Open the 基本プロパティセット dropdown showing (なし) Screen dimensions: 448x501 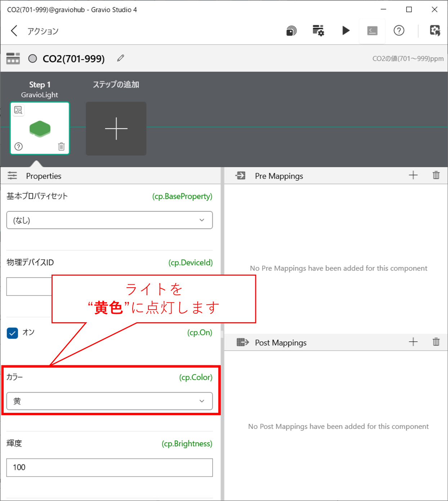coord(109,220)
